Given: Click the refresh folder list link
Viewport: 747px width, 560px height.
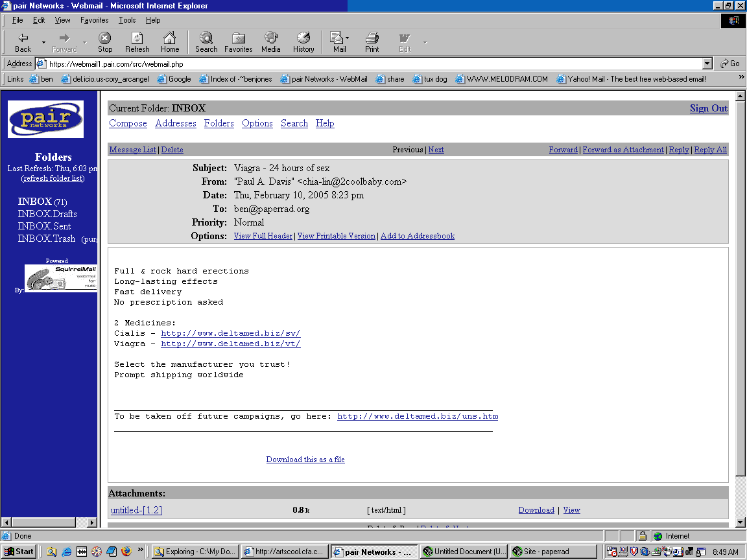Looking at the screenshot, I should pyautogui.click(x=53, y=178).
